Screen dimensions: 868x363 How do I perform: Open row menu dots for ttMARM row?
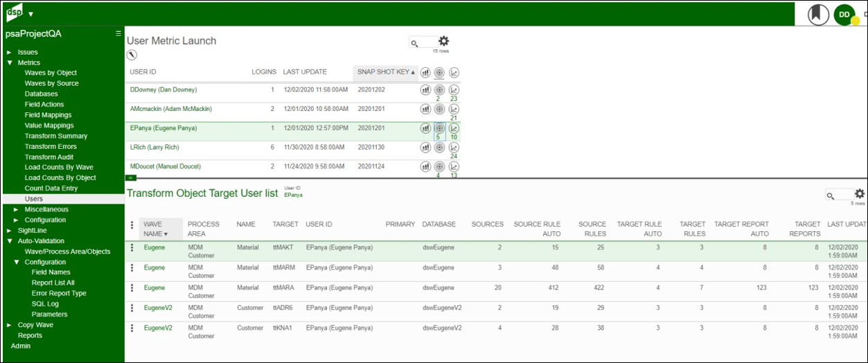[132, 268]
